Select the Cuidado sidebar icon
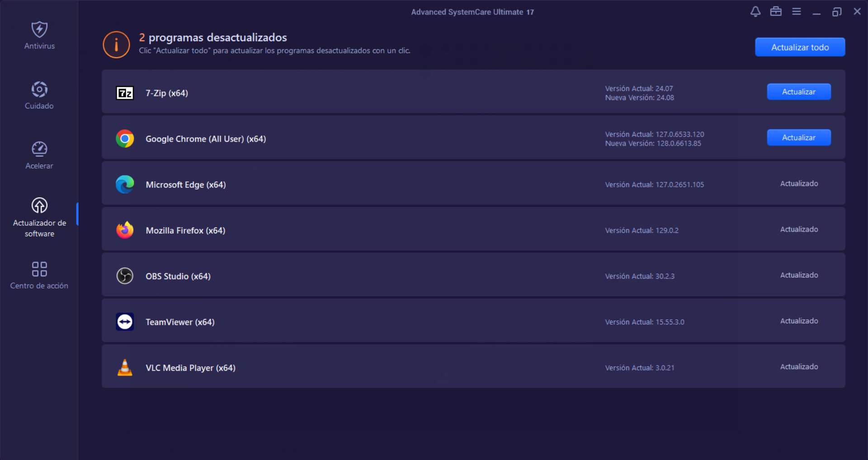 [39, 90]
